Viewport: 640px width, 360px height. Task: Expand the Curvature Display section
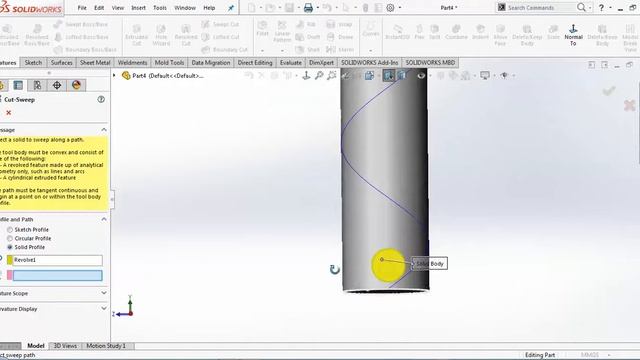pos(104,309)
